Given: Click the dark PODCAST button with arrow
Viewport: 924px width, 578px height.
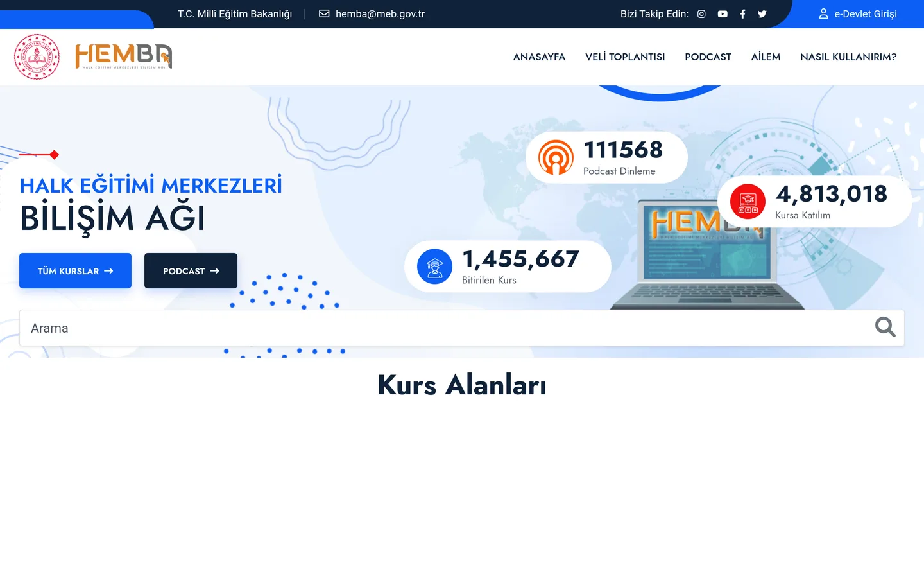Looking at the screenshot, I should tap(191, 270).
